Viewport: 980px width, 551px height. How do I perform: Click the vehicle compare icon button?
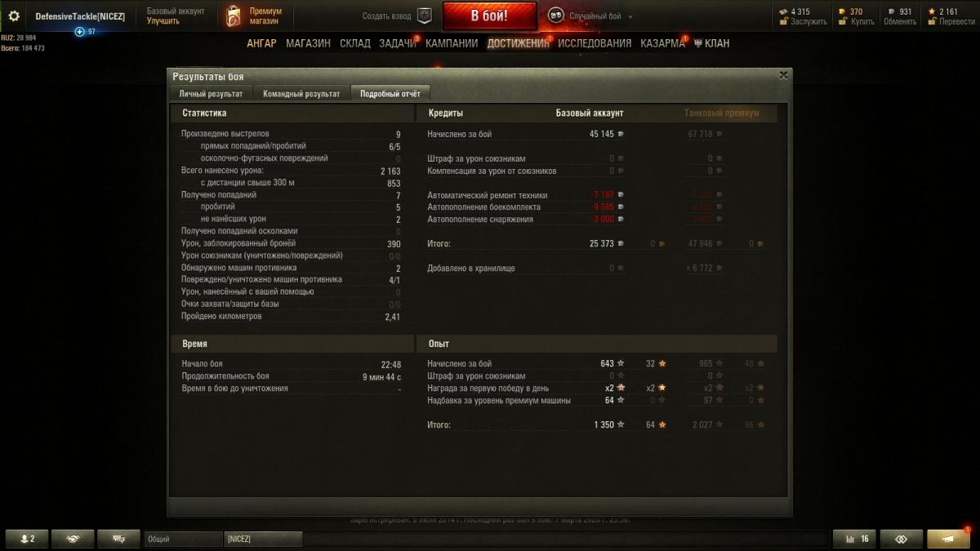(x=902, y=539)
